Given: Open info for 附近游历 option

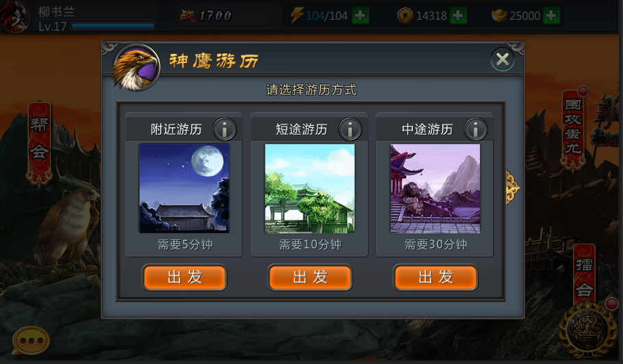Looking at the screenshot, I should (225, 129).
